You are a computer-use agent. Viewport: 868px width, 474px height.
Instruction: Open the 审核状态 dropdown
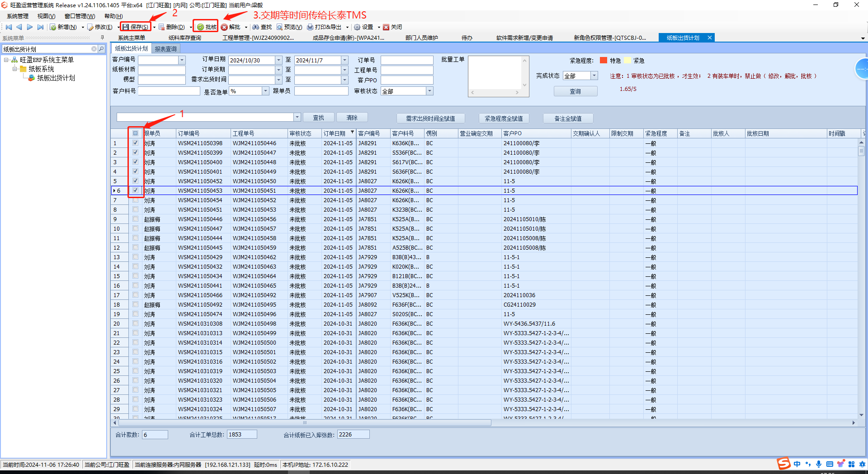click(x=429, y=91)
